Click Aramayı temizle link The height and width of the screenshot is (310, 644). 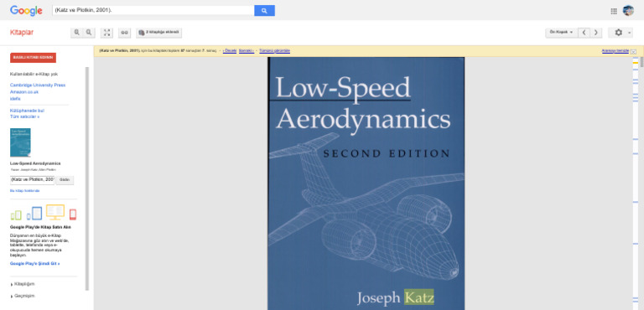point(615,51)
